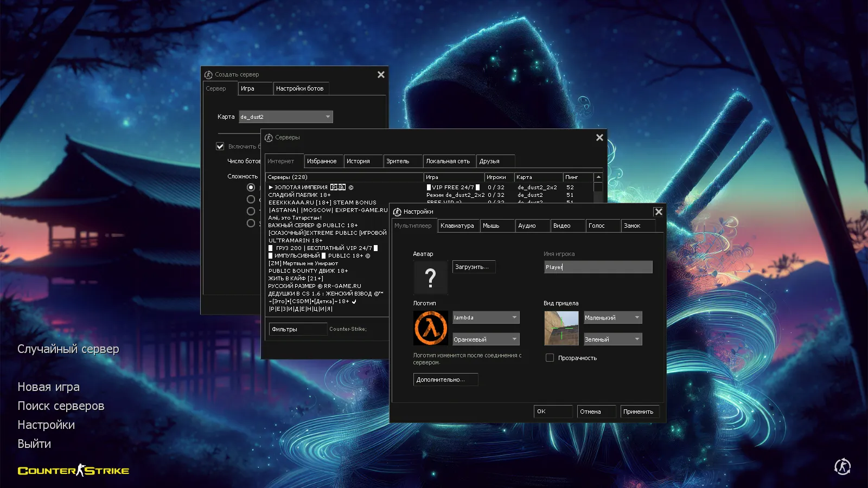Click the CS emblem in the bottom-right corner

coord(841,465)
